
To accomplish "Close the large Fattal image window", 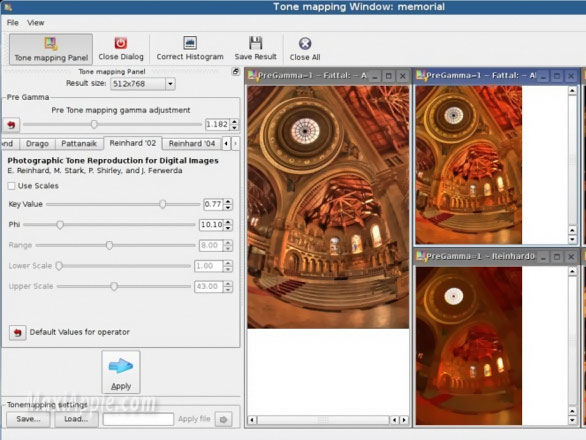I will coord(403,76).
